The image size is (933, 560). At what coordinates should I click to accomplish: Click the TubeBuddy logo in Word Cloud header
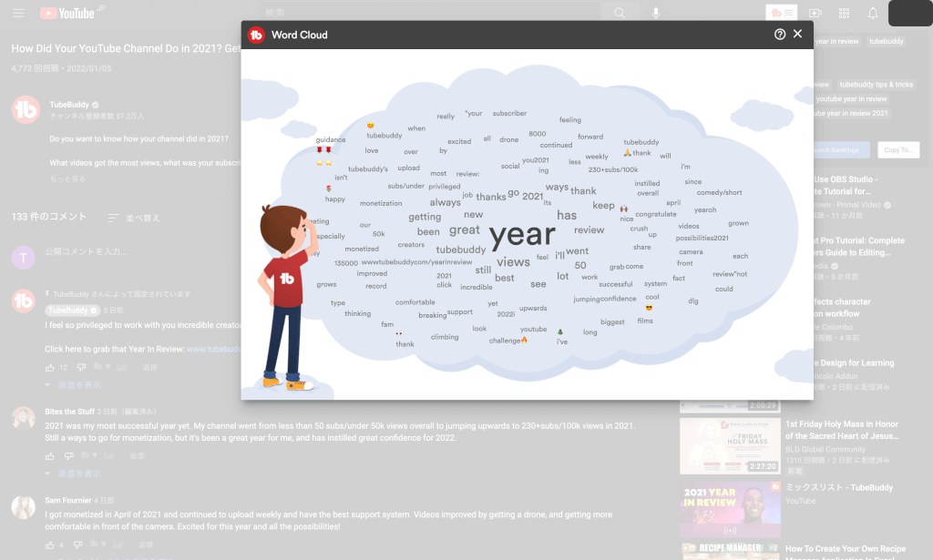point(256,36)
